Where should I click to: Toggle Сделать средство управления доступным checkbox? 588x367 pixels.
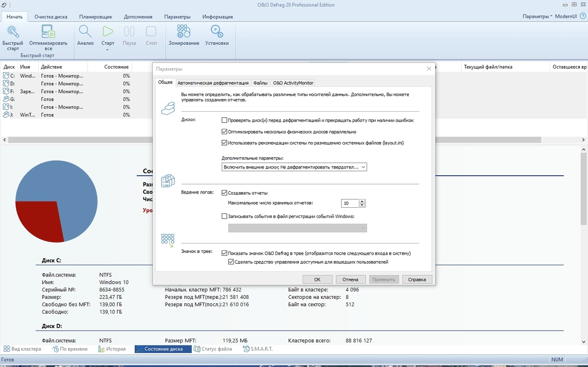pyautogui.click(x=231, y=262)
